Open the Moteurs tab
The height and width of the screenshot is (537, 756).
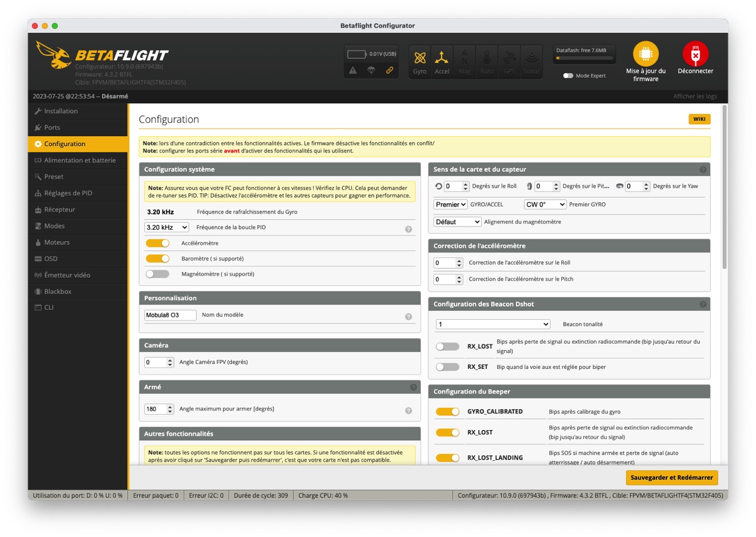point(77,242)
